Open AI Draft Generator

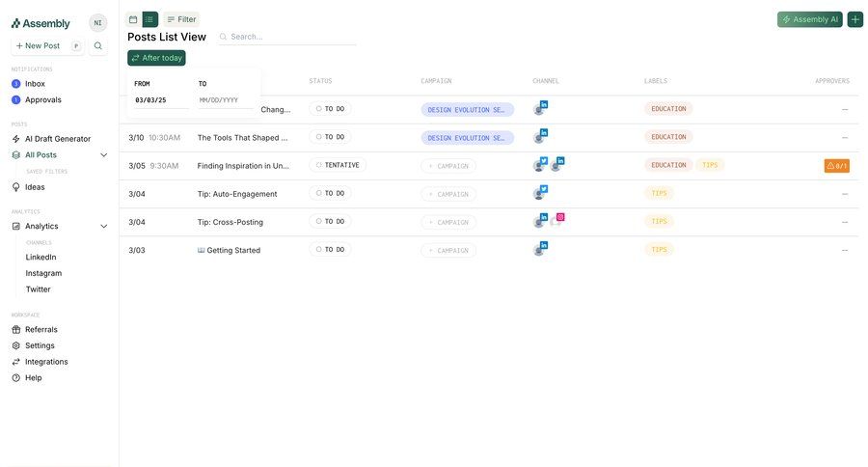click(x=58, y=139)
